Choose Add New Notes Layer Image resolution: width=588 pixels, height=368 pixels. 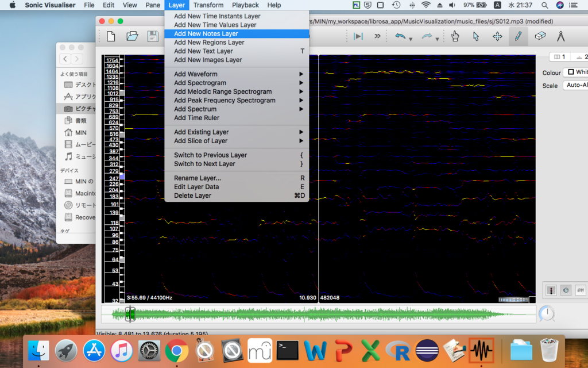[237, 33]
